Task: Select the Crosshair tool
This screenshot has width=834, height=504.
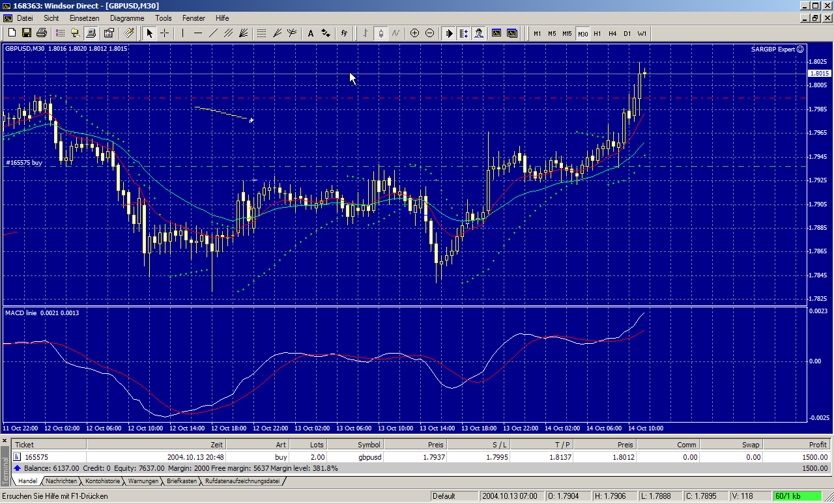Action: point(165,33)
